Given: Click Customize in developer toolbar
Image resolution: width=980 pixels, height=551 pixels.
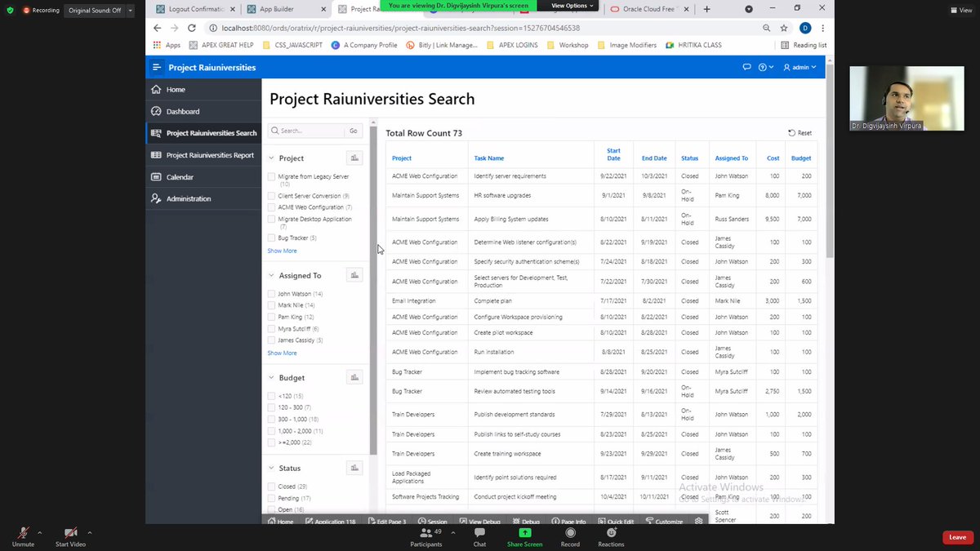Looking at the screenshot, I should [x=664, y=522].
